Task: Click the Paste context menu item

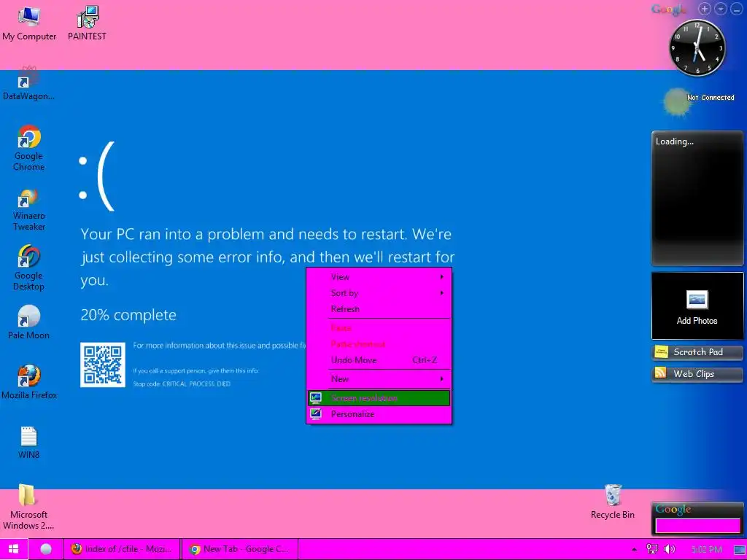Action: click(x=379, y=327)
